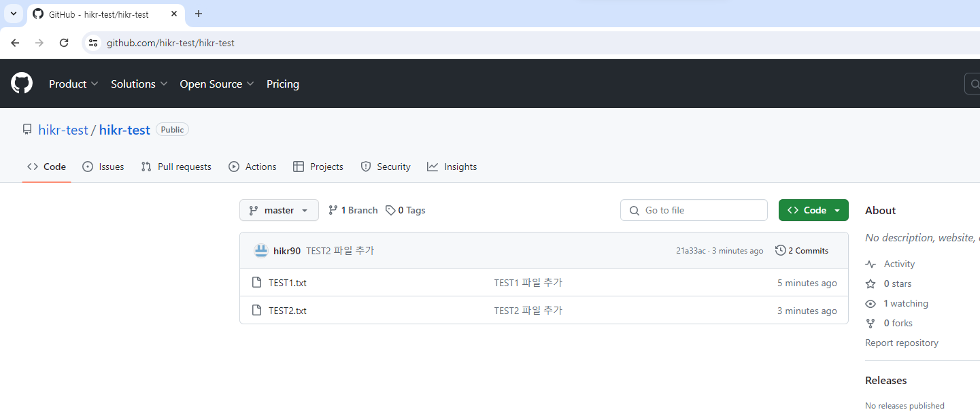The height and width of the screenshot is (414, 980).
Task: Open the TEST1.txt file
Action: click(x=288, y=283)
